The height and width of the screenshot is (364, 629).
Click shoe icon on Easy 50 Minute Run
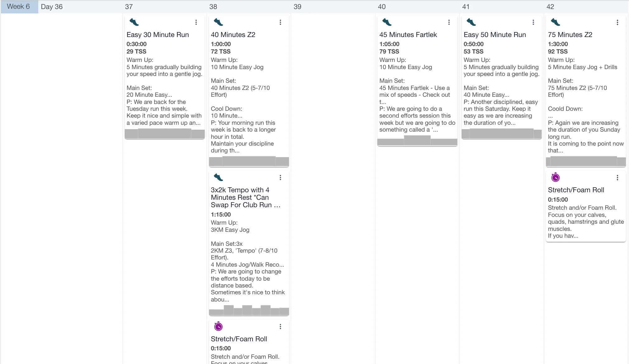pos(471,22)
